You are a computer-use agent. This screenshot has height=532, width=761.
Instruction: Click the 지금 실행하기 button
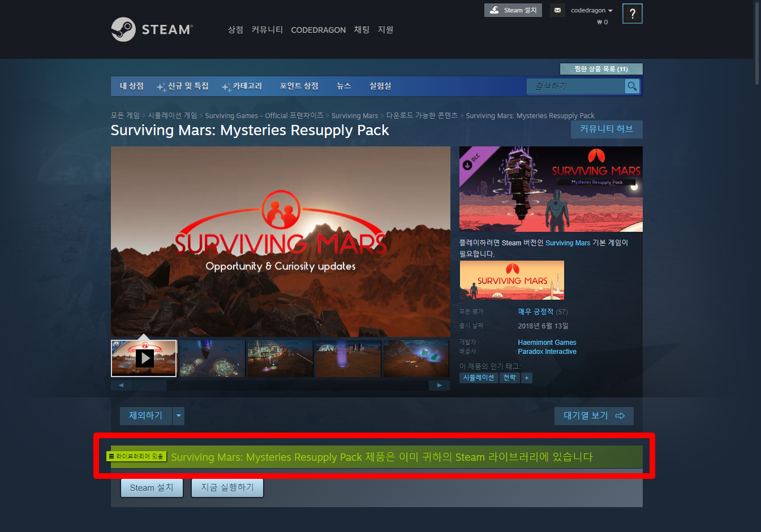coord(227,488)
